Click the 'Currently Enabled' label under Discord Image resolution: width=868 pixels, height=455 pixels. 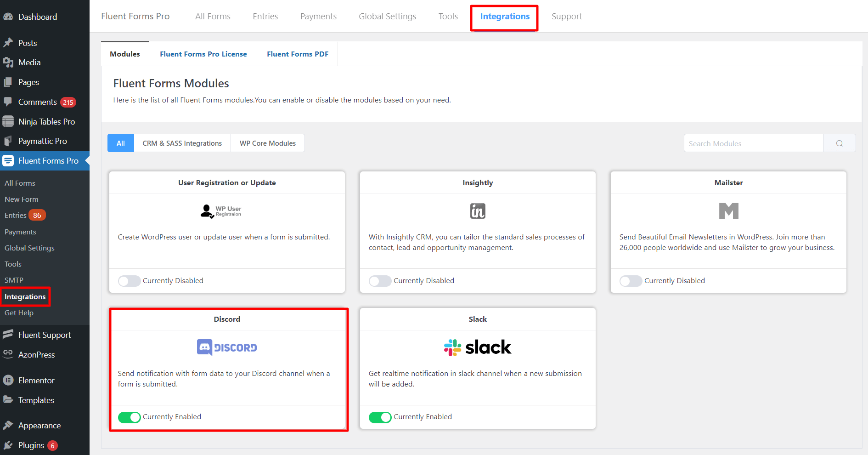click(172, 417)
